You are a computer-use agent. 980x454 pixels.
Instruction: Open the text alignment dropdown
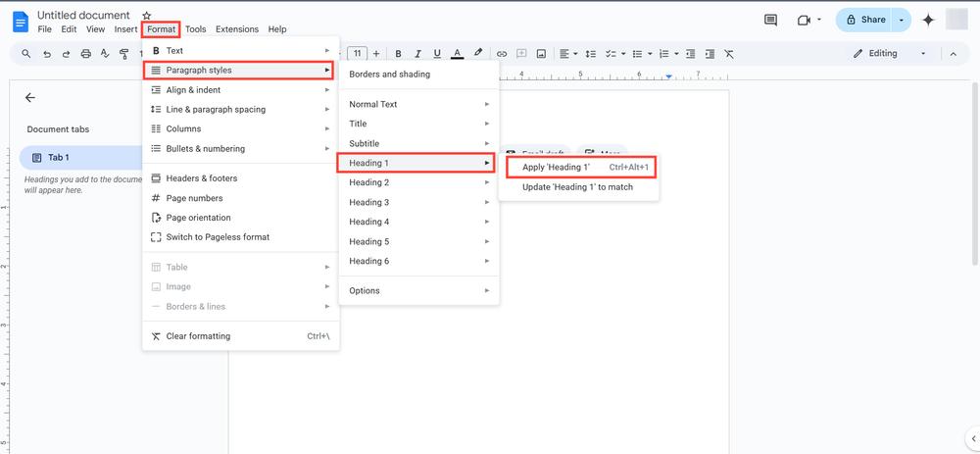tap(568, 54)
